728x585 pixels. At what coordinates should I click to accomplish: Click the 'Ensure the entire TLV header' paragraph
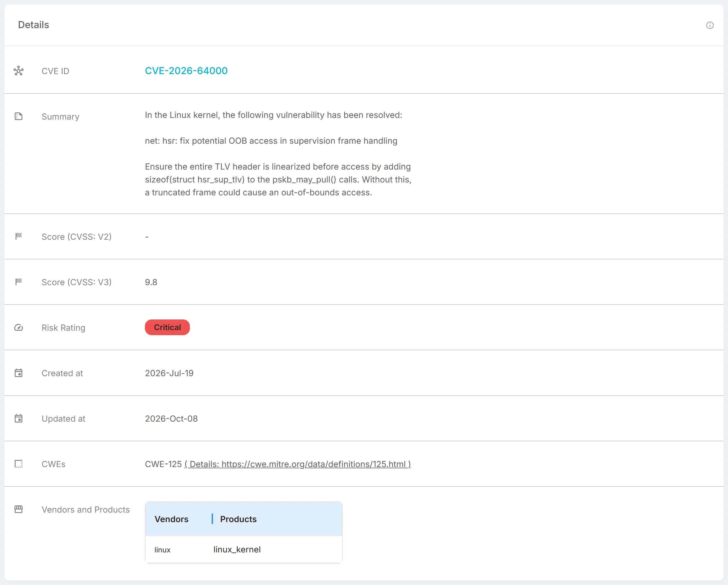coord(278,180)
